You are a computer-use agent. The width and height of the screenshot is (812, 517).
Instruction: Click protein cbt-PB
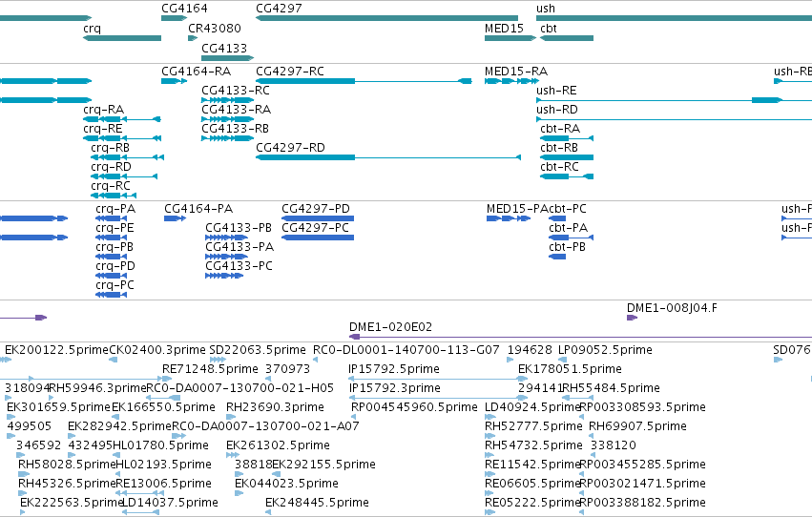(567, 247)
